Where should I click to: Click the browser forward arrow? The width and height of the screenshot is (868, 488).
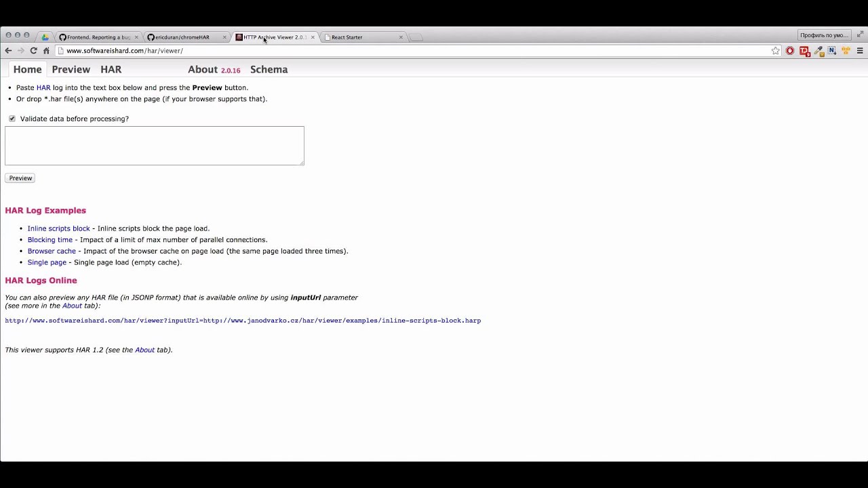pyautogui.click(x=21, y=51)
